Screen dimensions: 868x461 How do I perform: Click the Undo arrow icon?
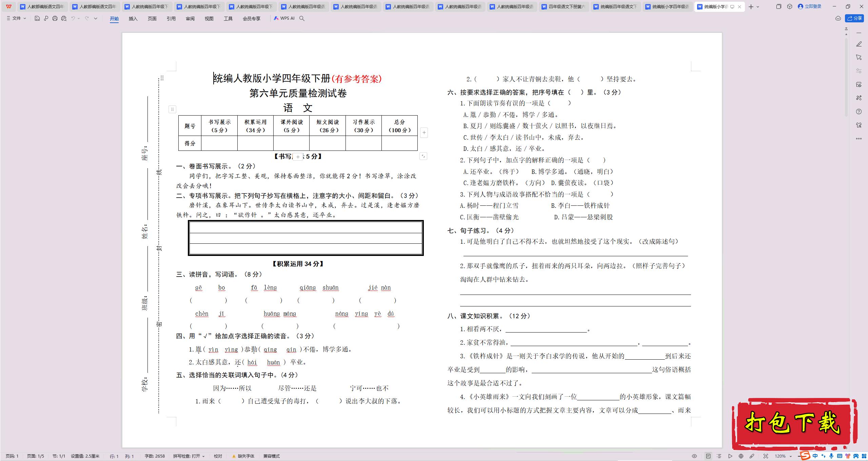pos(73,18)
